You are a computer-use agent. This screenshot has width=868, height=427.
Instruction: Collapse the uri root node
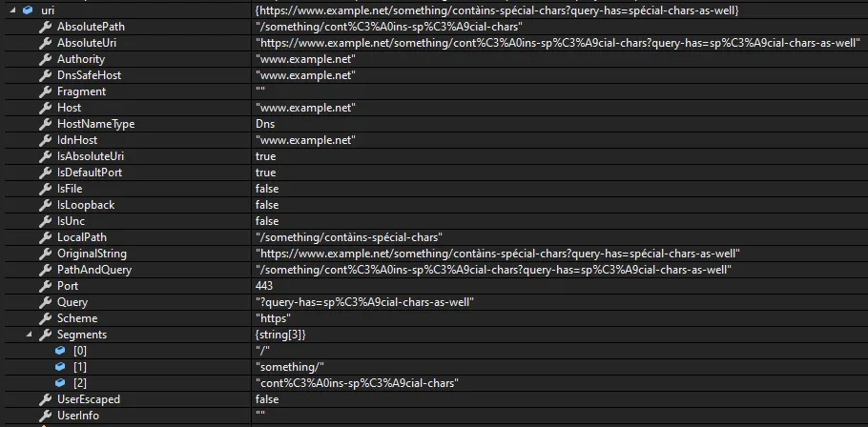coord(12,10)
